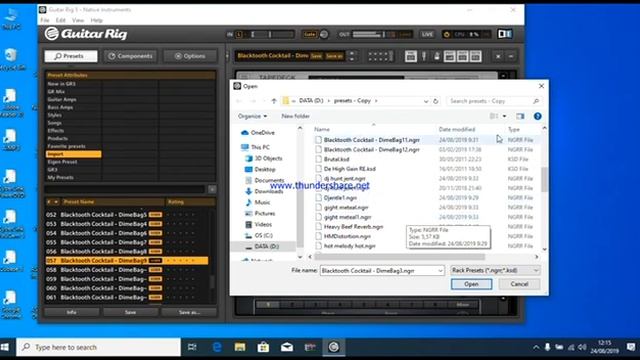Refresh the folder in Open dialog
The image size is (640, 360).
(x=436, y=101)
